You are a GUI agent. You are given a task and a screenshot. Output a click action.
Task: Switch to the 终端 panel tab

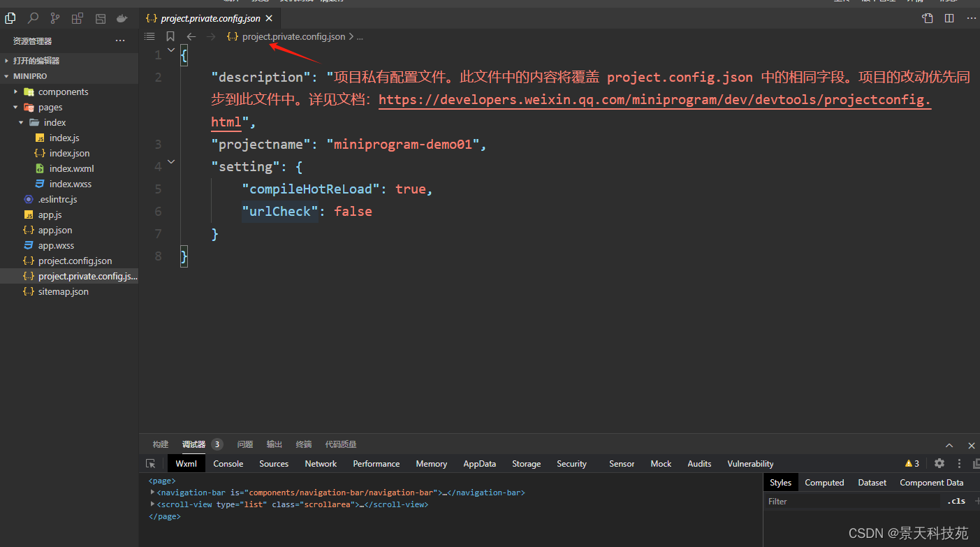(x=304, y=444)
